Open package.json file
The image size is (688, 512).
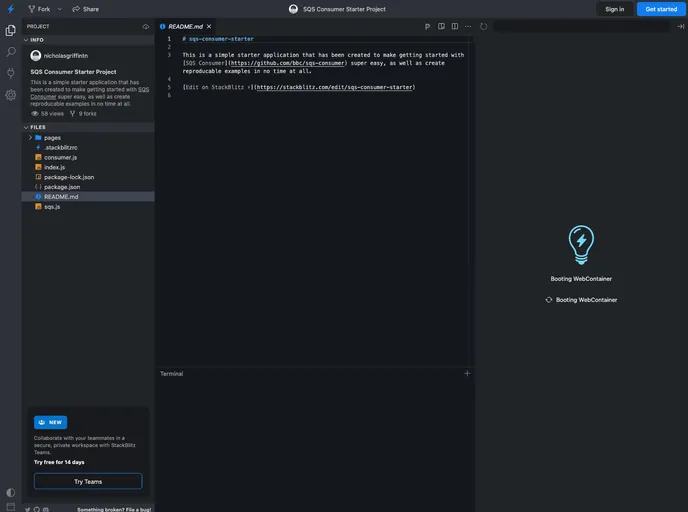(x=88, y=187)
